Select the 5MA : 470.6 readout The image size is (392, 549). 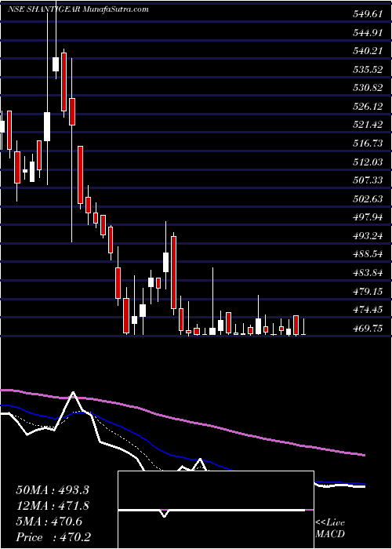(x=49, y=522)
